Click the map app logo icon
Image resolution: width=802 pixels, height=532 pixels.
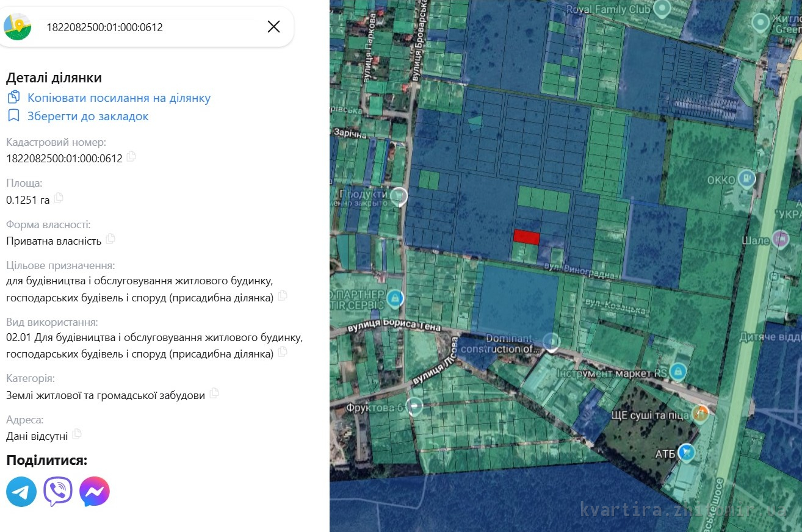18,27
